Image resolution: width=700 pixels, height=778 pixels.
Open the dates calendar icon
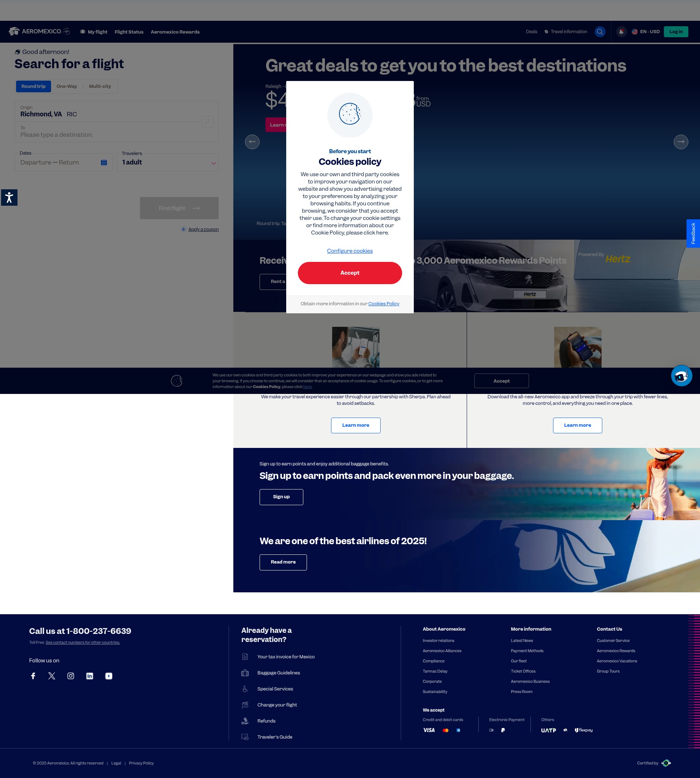coord(104,162)
